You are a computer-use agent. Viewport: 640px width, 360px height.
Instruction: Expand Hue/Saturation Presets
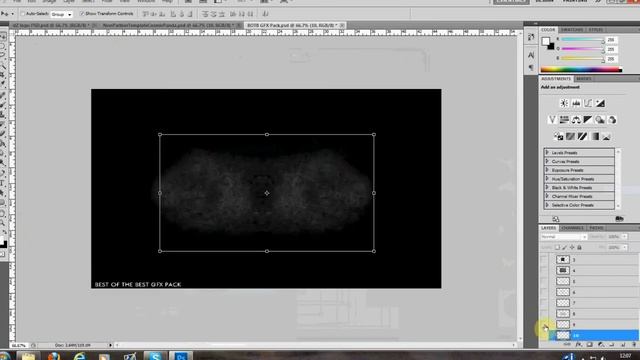(547, 179)
